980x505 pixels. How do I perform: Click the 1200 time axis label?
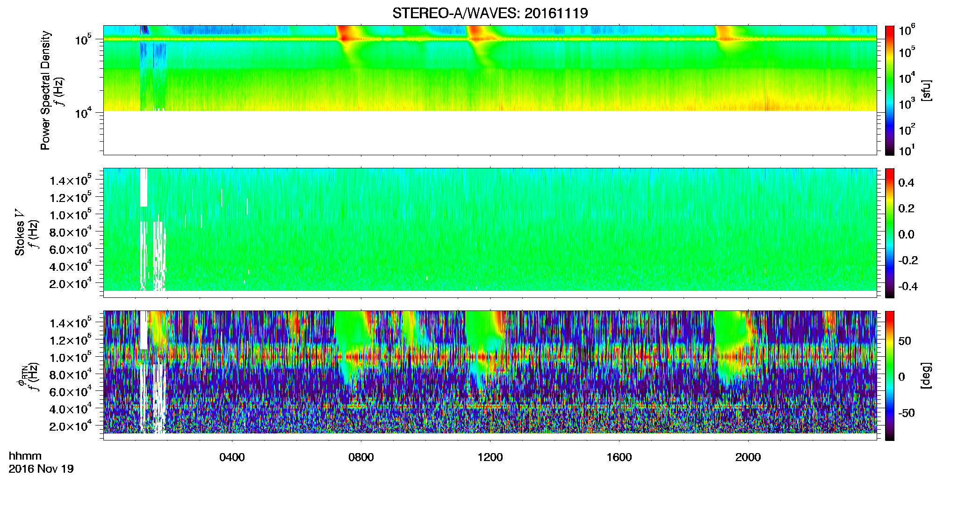coord(490,457)
